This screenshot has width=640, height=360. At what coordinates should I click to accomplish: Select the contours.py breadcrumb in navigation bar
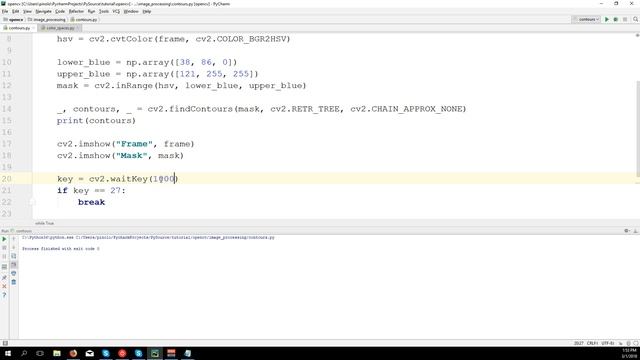point(84,20)
